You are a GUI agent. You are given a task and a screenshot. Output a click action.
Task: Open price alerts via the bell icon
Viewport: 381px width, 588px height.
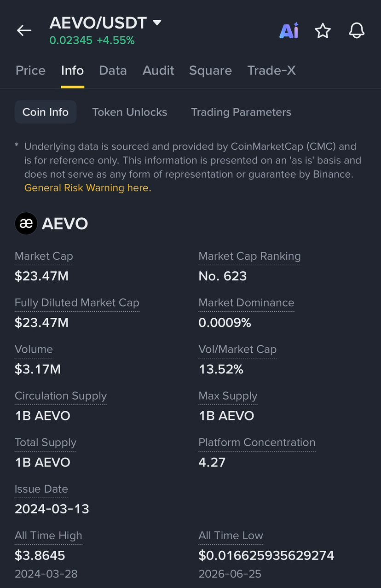point(357,31)
